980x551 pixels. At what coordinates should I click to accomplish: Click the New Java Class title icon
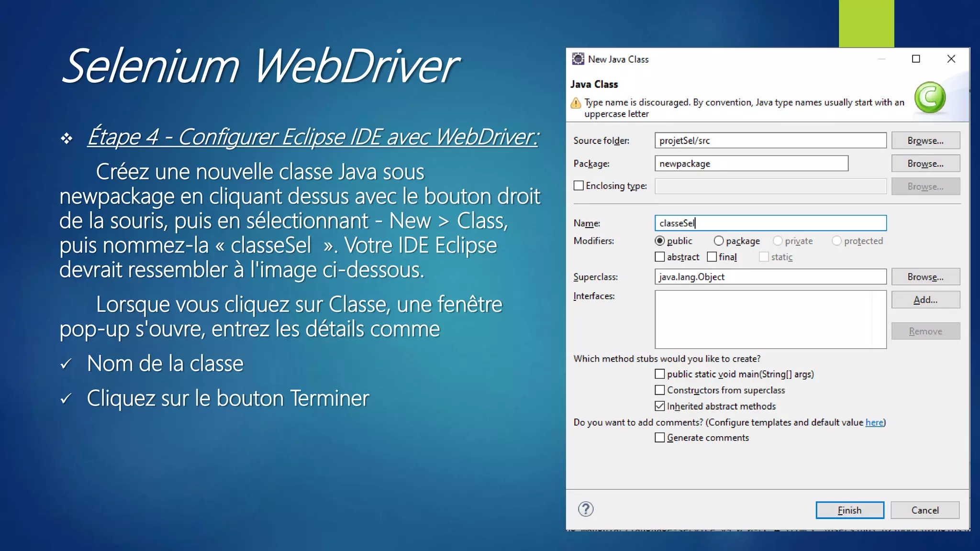(578, 59)
